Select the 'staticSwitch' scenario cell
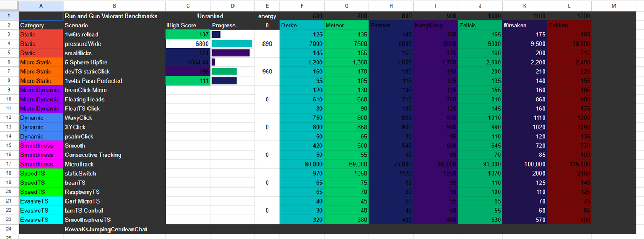This screenshot has height=239, width=644. coord(114,174)
